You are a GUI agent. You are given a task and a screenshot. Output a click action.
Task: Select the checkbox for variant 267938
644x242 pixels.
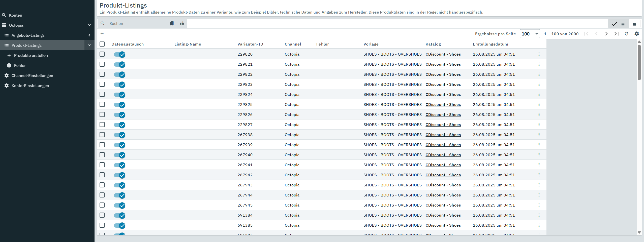[102, 135]
